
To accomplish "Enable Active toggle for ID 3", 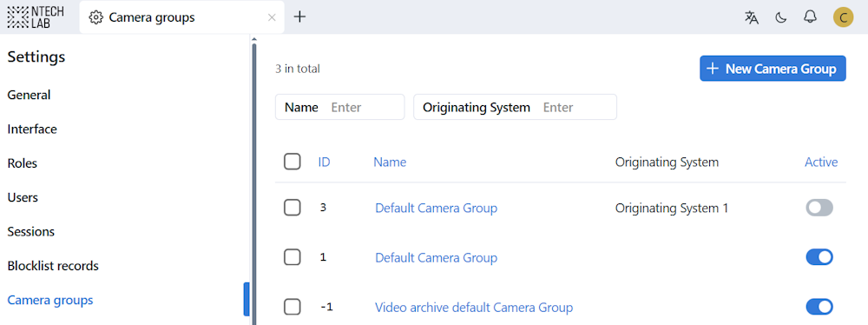I will point(819,208).
